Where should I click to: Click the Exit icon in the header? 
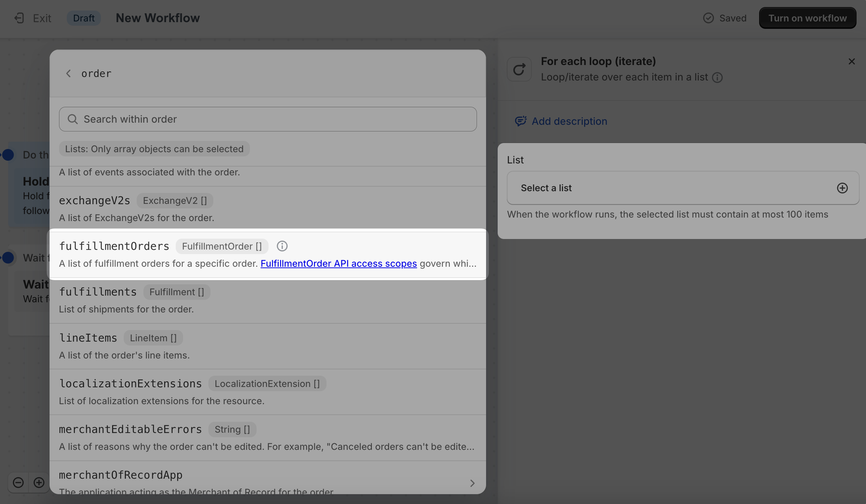[x=19, y=18]
